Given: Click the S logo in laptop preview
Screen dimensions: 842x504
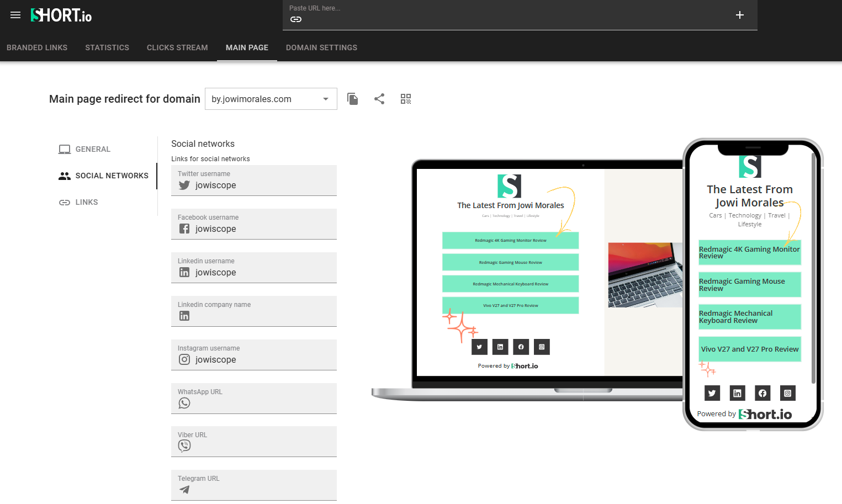Looking at the screenshot, I should (x=509, y=186).
